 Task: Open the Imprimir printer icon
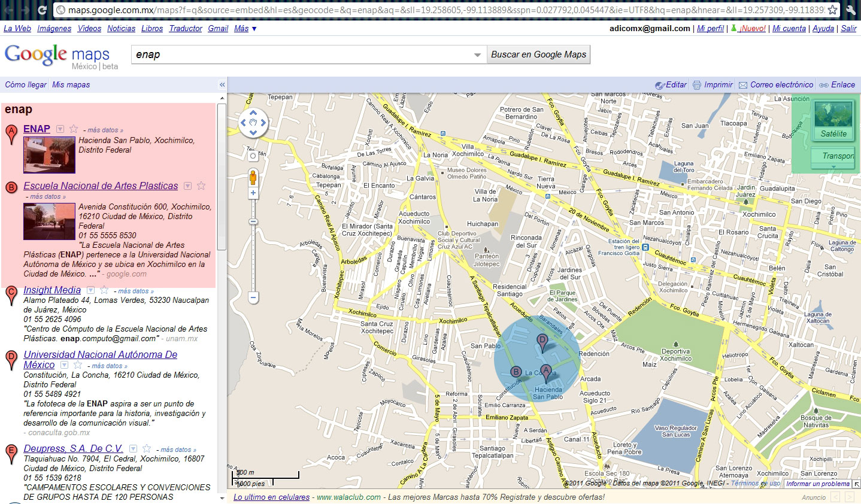[696, 84]
